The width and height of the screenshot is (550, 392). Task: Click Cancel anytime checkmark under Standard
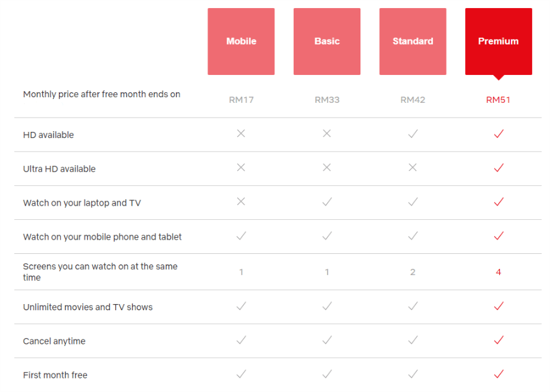[413, 340]
